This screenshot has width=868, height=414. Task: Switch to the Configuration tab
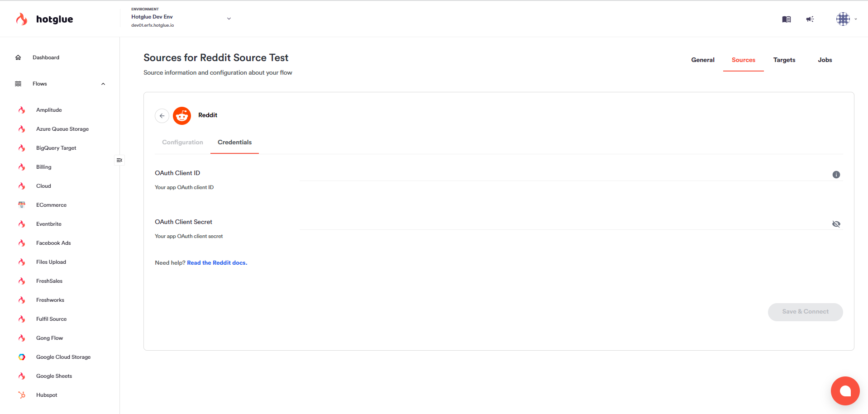click(182, 143)
